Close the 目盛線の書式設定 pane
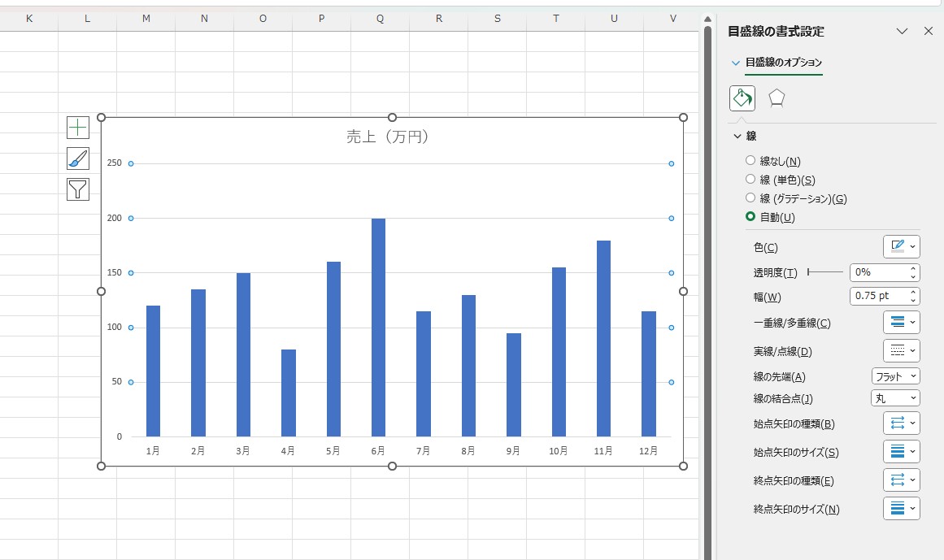 (929, 31)
